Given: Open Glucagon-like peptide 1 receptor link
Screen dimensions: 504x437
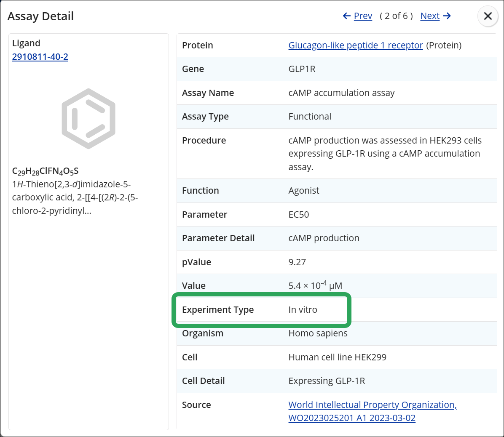Looking at the screenshot, I should tap(356, 45).
